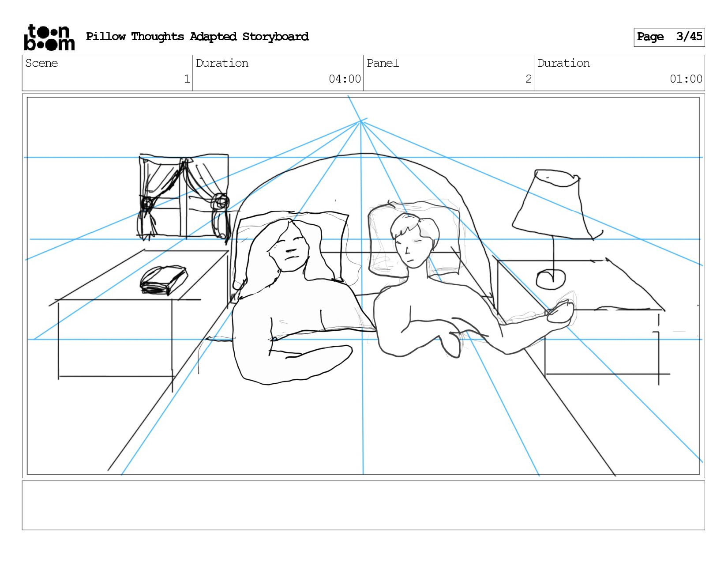Click the scene number value '1'
The width and height of the screenshot is (728, 563).
click(x=187, y=79)
